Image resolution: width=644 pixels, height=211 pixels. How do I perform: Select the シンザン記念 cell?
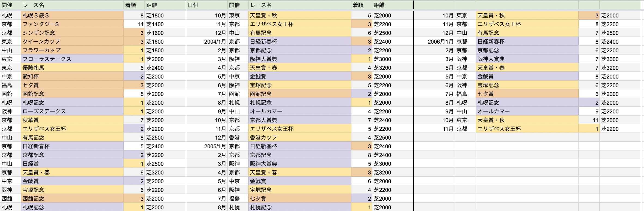pos(72,33)
